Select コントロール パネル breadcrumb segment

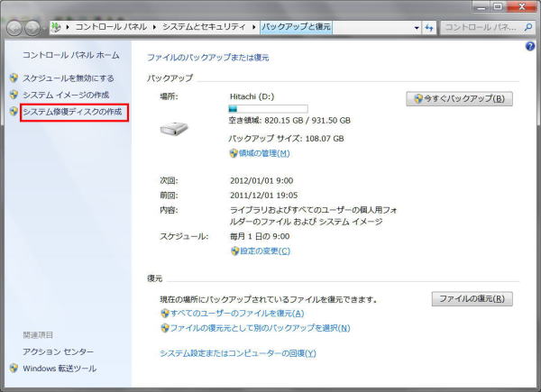pos(111,27)
